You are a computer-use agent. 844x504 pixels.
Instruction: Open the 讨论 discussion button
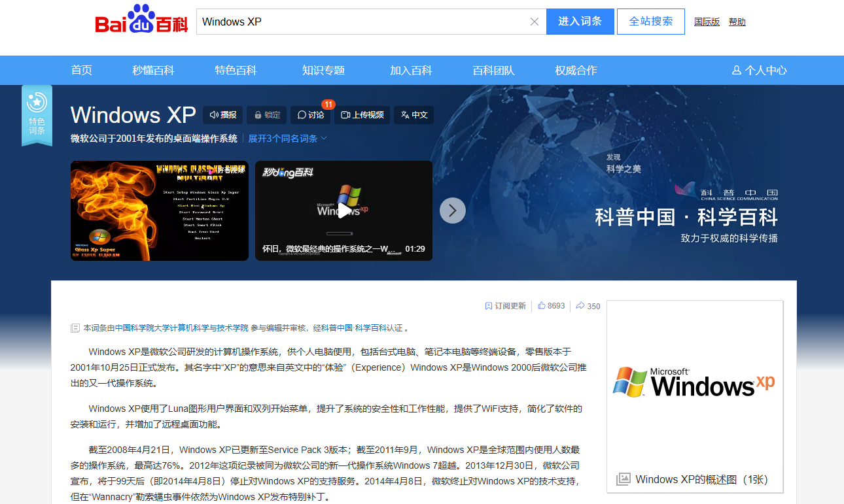tap(311, 115)
